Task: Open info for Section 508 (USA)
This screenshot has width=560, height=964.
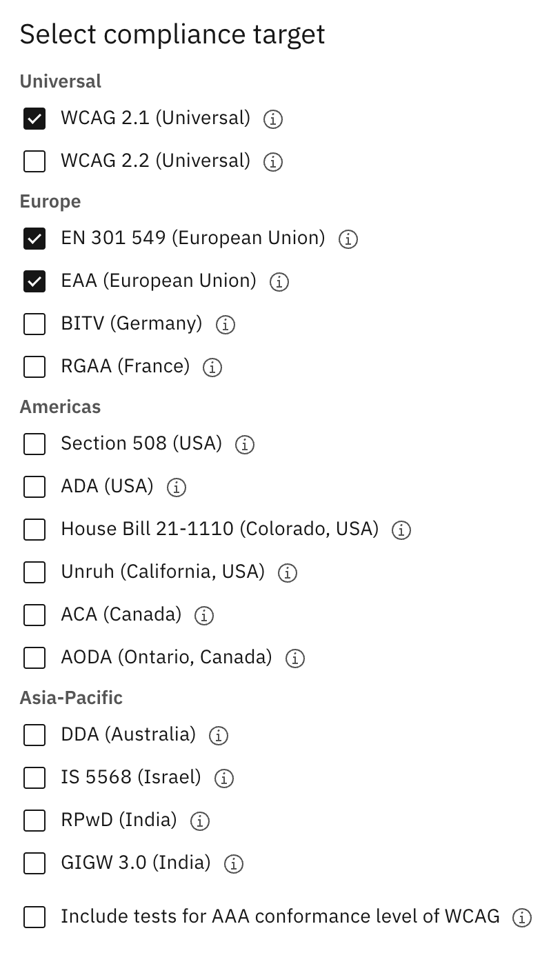Action: pos(246,444)
